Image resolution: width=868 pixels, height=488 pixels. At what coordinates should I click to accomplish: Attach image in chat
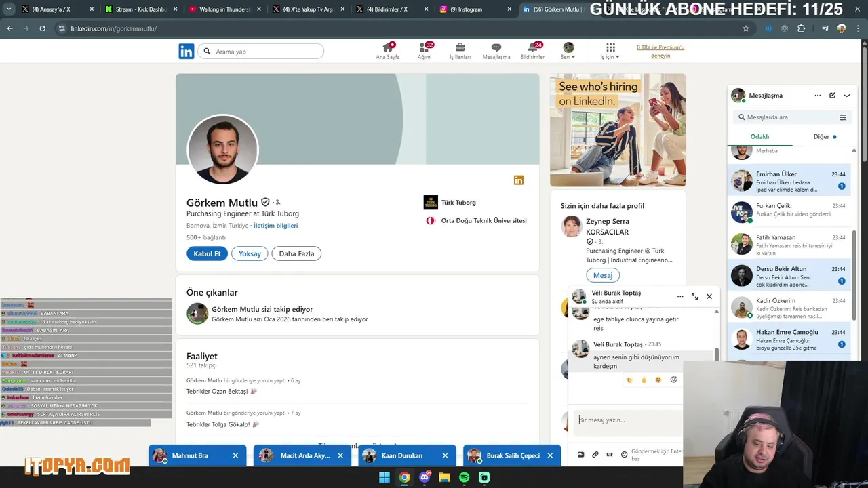[x=580, y=455]
